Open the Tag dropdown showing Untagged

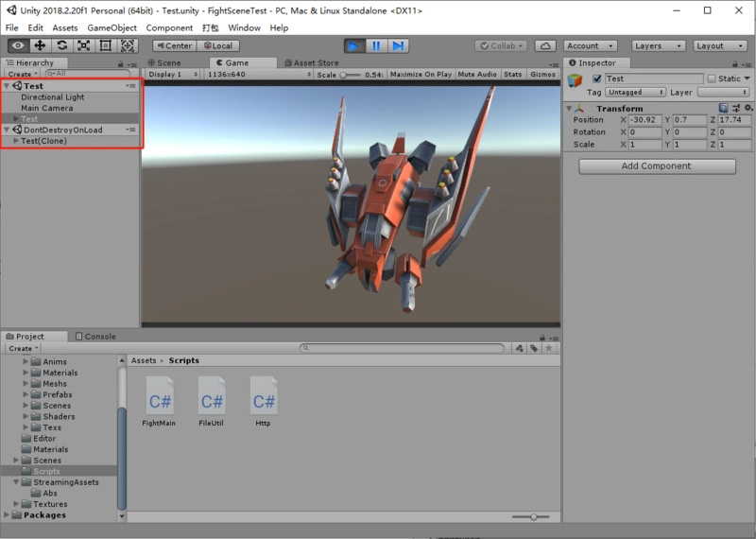tap(635, 93)
